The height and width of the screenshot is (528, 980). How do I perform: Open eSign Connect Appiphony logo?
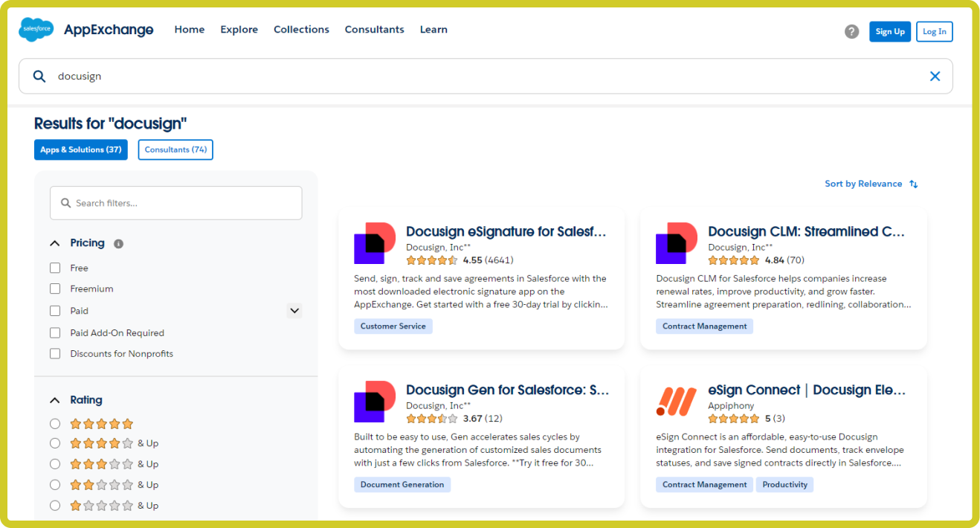point(677,402)
